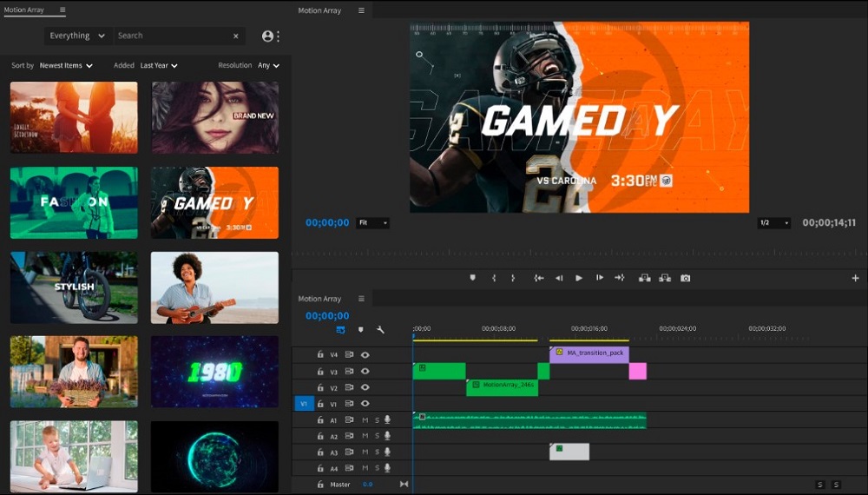868x495 pixels.
Task: Toggle the lock on track V4
Action: tap(320, 354)
